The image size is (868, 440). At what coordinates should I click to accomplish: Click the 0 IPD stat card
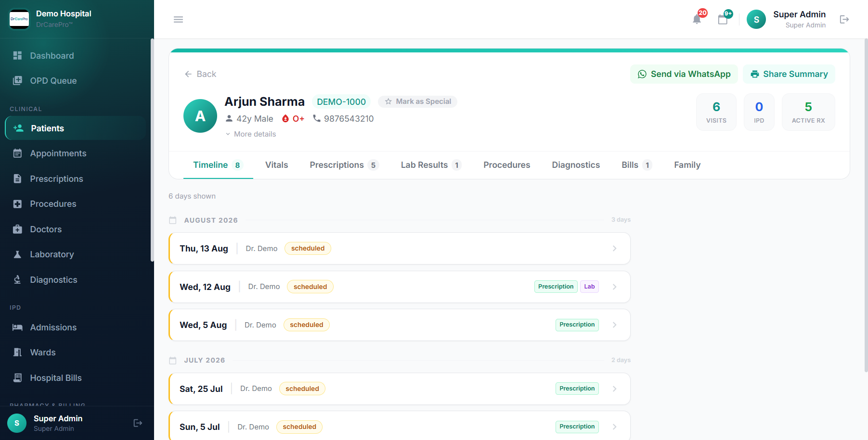(759, 112)
